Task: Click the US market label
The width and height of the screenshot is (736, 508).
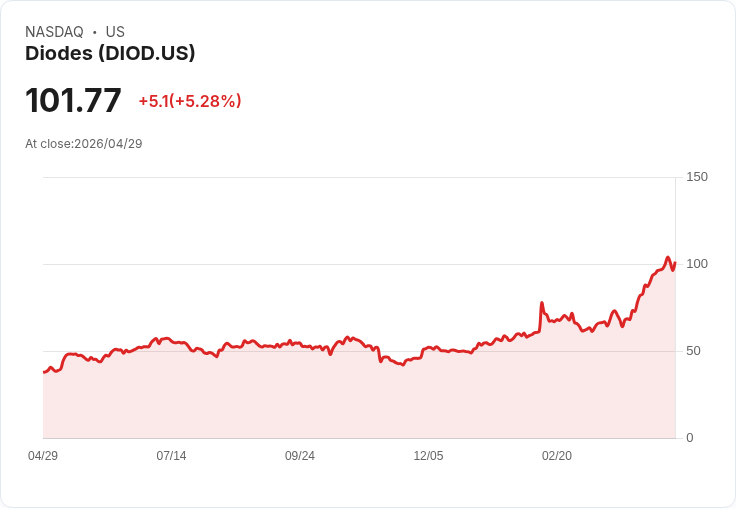Action: tap(115, 32)
